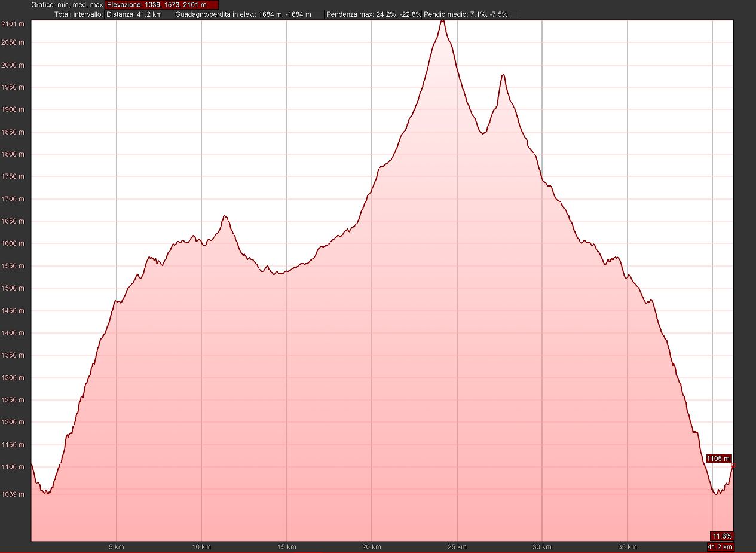Select the Guadagno/perdita in elev. field
This screenshot has width=756, height=553.
tap(249, 14)
